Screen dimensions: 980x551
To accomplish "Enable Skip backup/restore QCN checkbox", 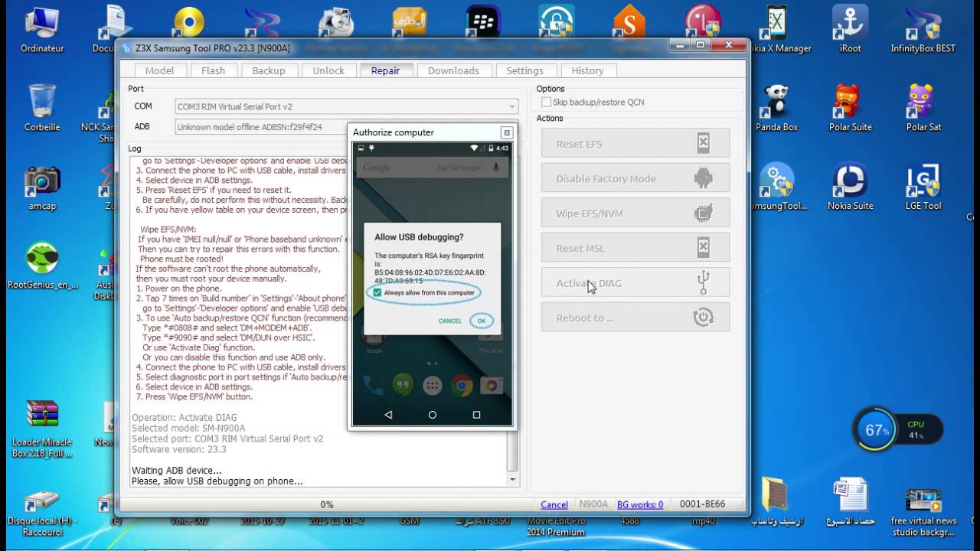I will point(546,102).
